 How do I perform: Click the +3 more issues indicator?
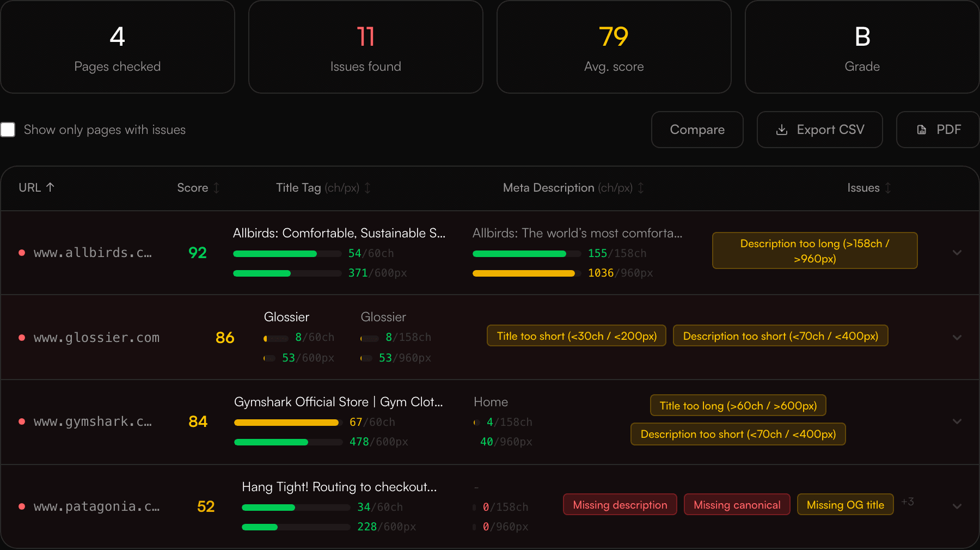(907, 502)
